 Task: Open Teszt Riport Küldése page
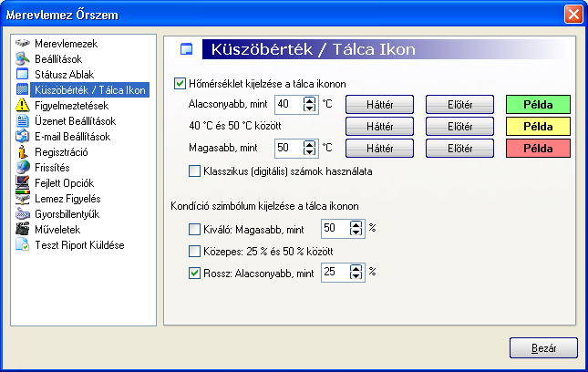click(79, 245)
